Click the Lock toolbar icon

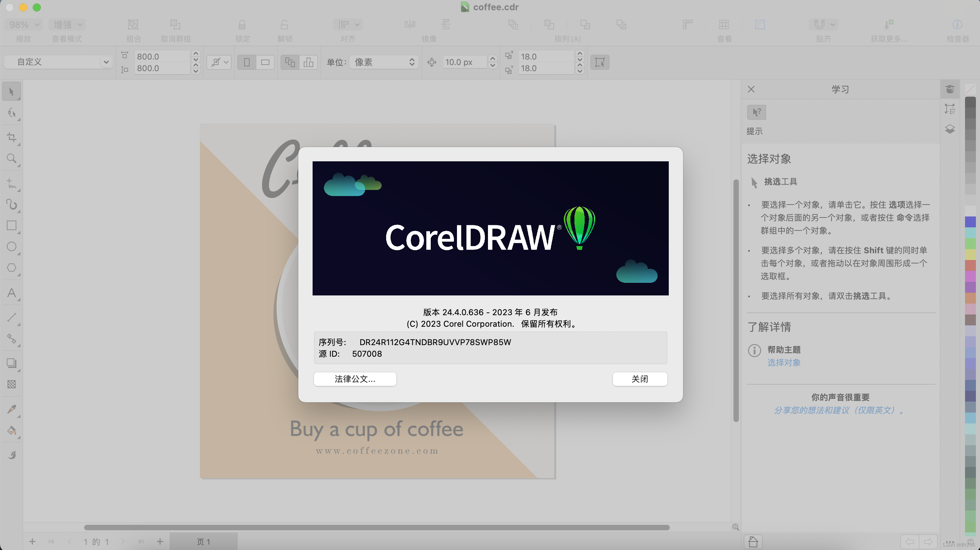pos(242,25)
